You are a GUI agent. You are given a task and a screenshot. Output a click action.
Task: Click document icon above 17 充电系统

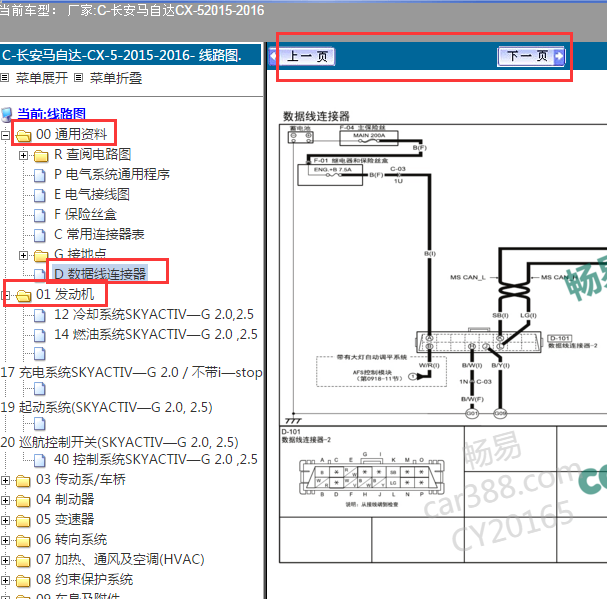[x=39, y=354]
